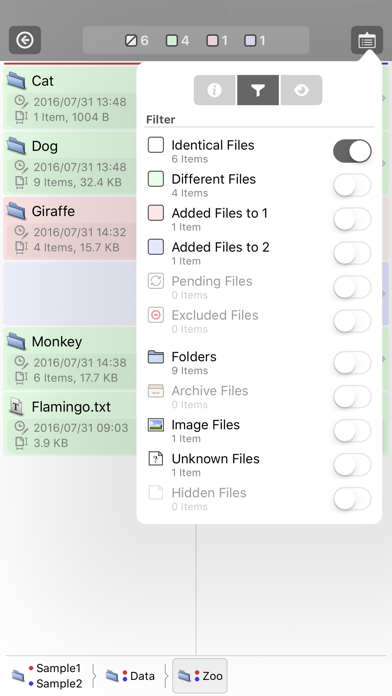Click the Cat date 2016/07/31 13:48
The image size is (392, 696).
click(x=80, y=102)
